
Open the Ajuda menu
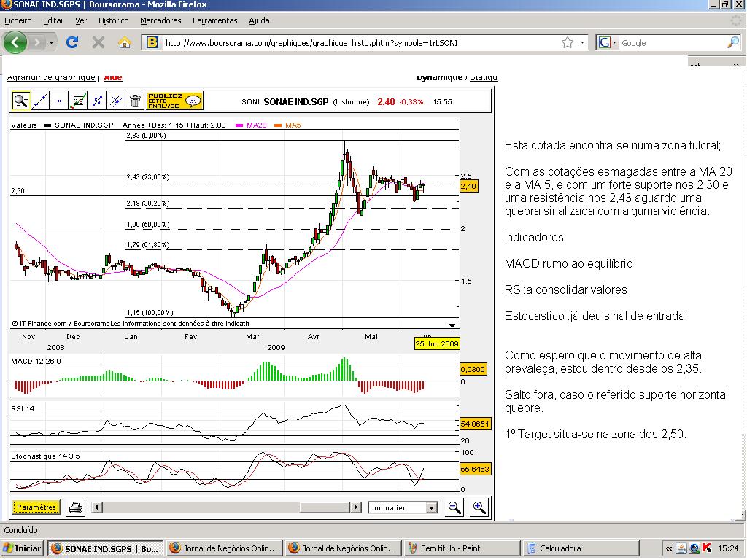tap(259, 20)
